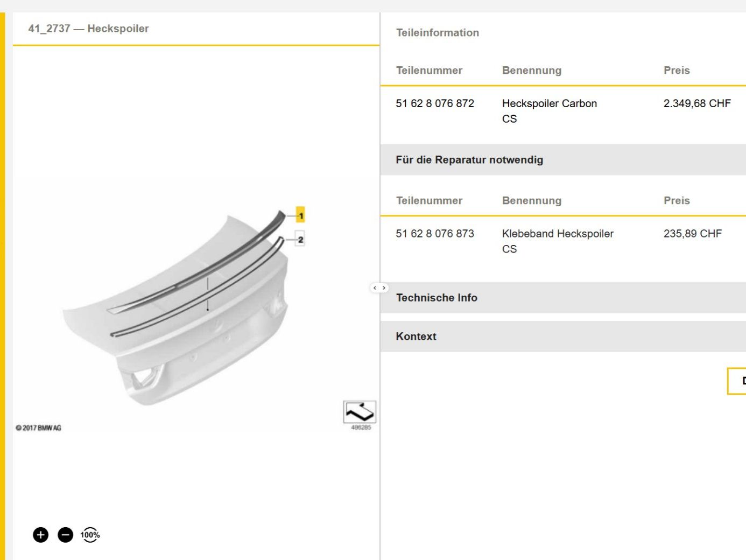Expand the Technische Info section
The image size is (746, 560).
pos(563,298)
